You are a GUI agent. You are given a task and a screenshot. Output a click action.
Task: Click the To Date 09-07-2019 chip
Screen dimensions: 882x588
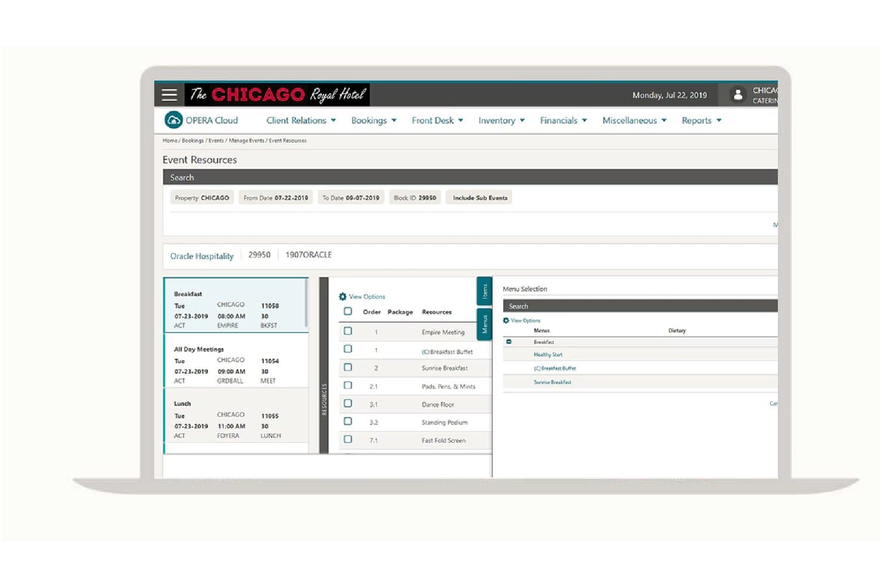click(x=351, y=198)
